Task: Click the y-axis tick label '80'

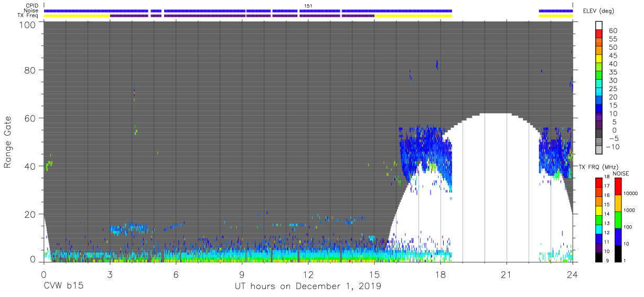Action: point(30,70)
